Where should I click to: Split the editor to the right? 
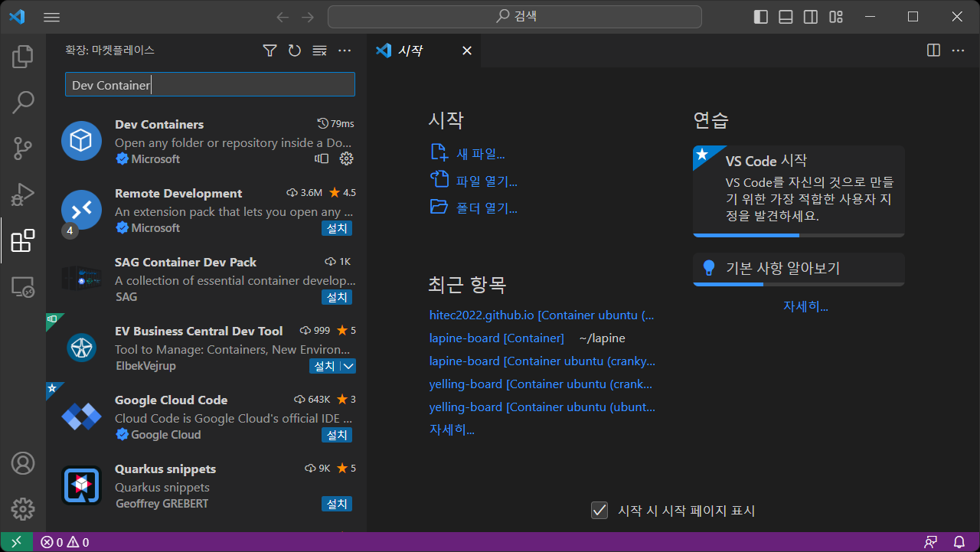pos(933,51)
